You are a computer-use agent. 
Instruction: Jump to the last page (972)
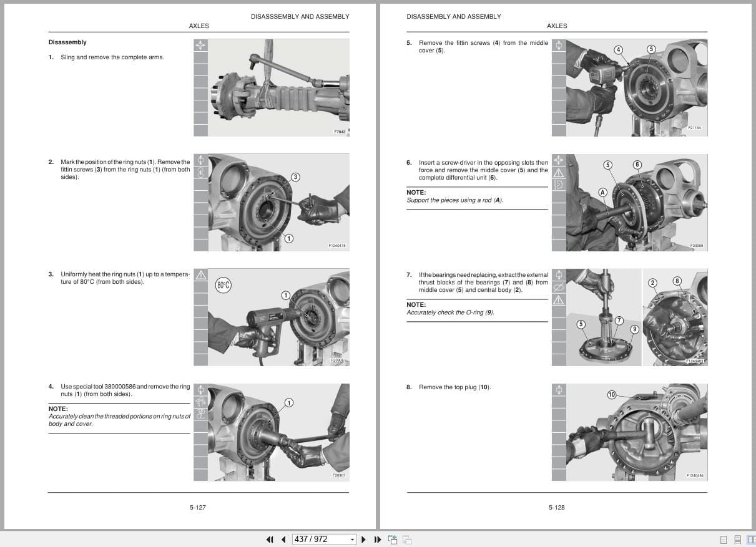(x=378, y=539)
